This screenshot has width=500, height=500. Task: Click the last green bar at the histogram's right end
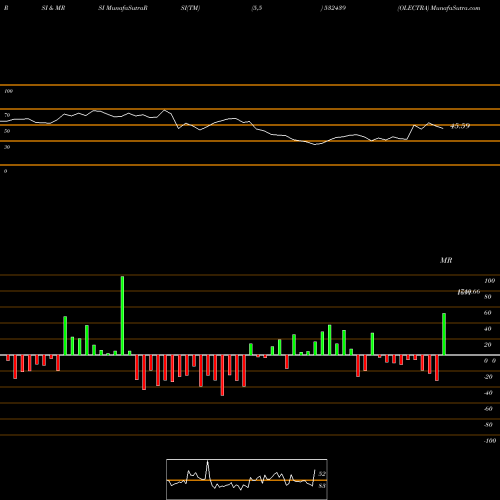(x=444, y=334)
